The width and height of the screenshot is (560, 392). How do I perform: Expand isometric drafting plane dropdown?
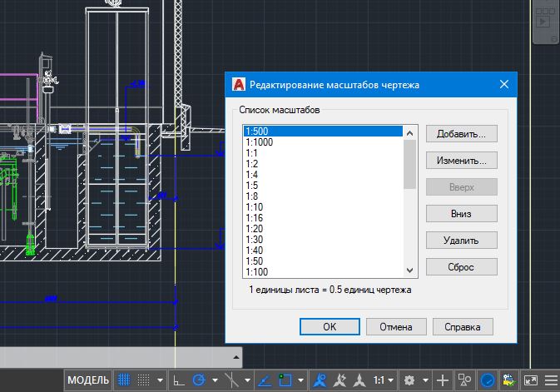247,380
